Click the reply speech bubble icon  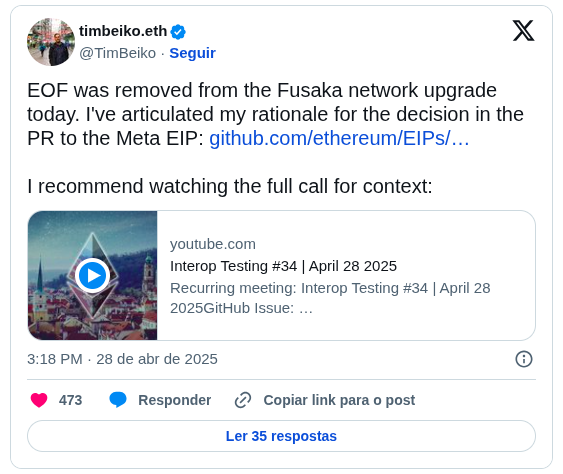tap(118, 400)
